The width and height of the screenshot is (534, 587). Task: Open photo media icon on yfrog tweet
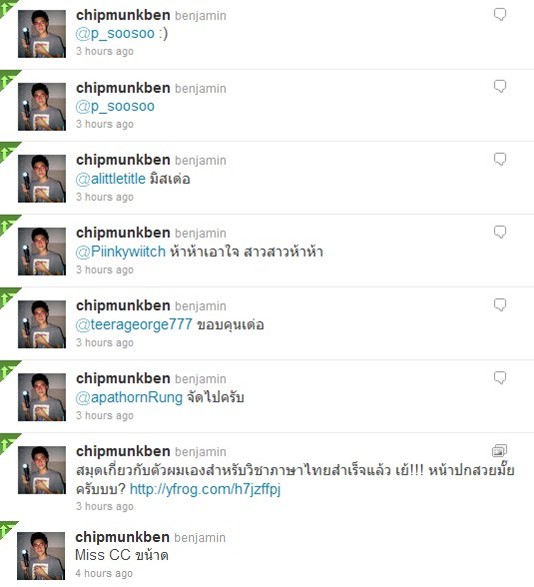coord(499,451)
